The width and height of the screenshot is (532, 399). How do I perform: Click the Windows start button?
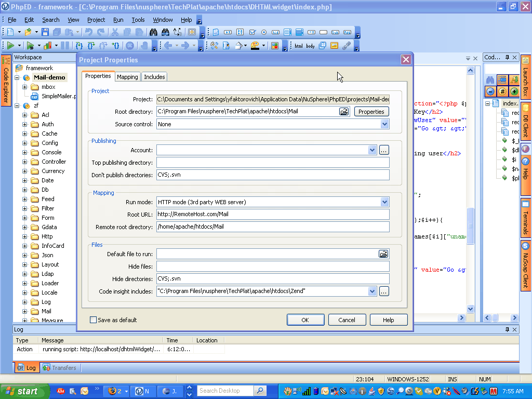point(24,391)
